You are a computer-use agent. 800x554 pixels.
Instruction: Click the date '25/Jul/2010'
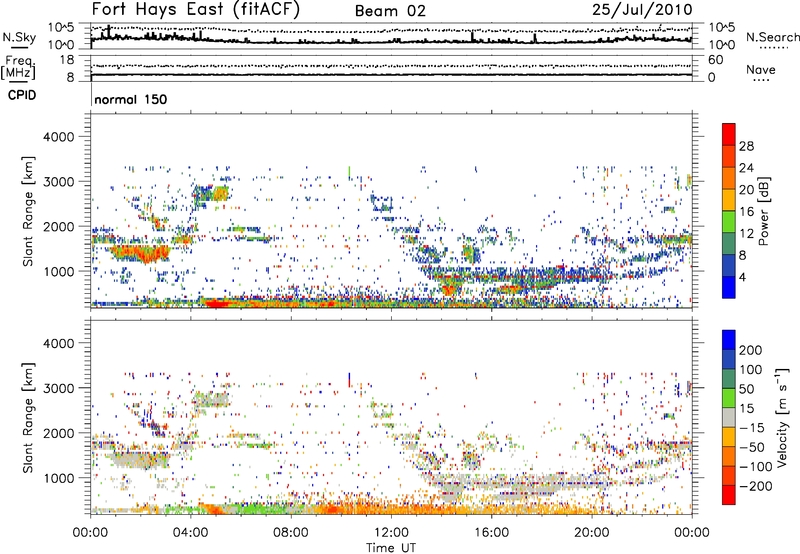point(642,10)
